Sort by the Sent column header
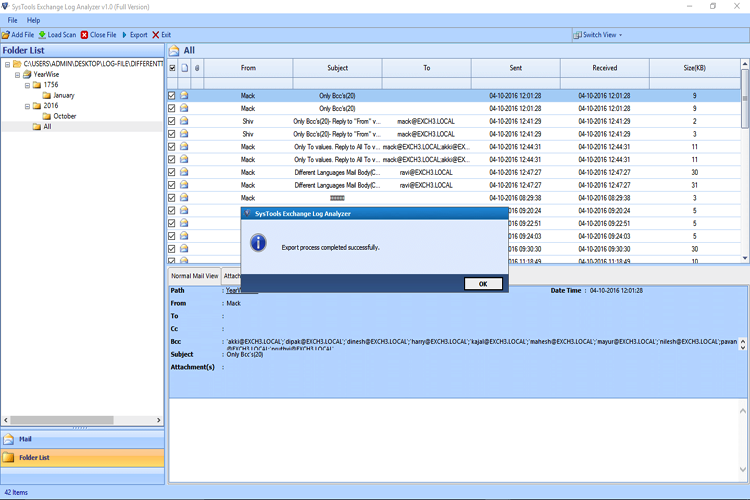This screenshot has width=750, height=500. point(516,68)
